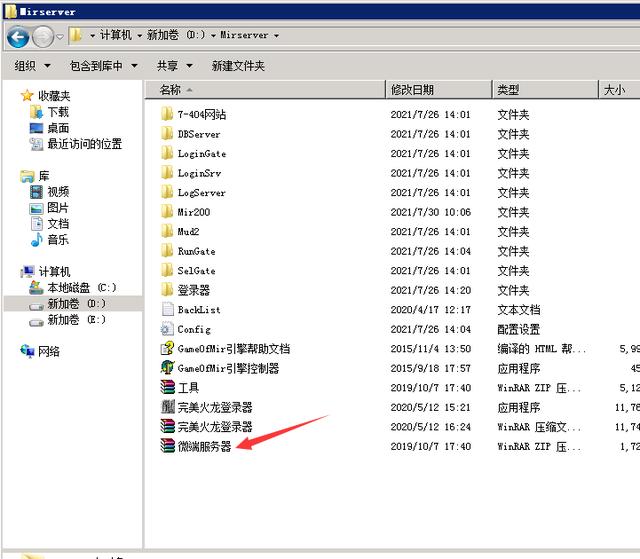Click the 新建文件夹 button
The image size is (640, 559).
pyautogui.click(x=238, y=66)
